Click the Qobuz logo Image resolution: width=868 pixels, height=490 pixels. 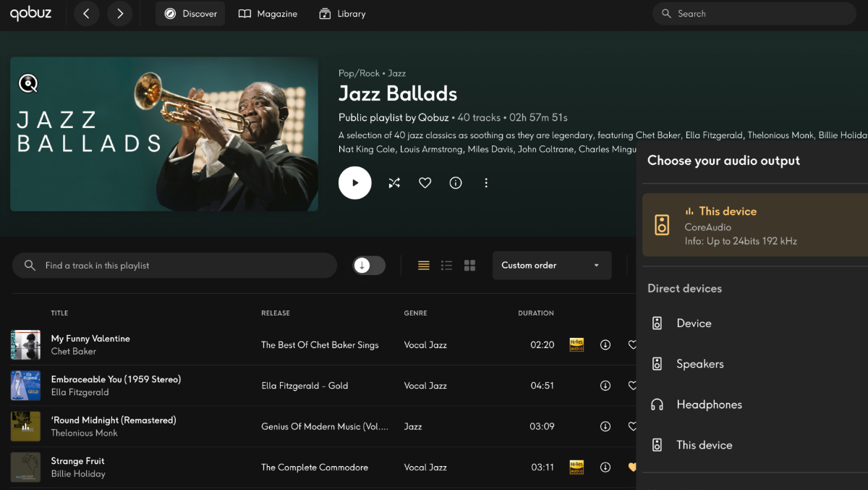point(30,13)
